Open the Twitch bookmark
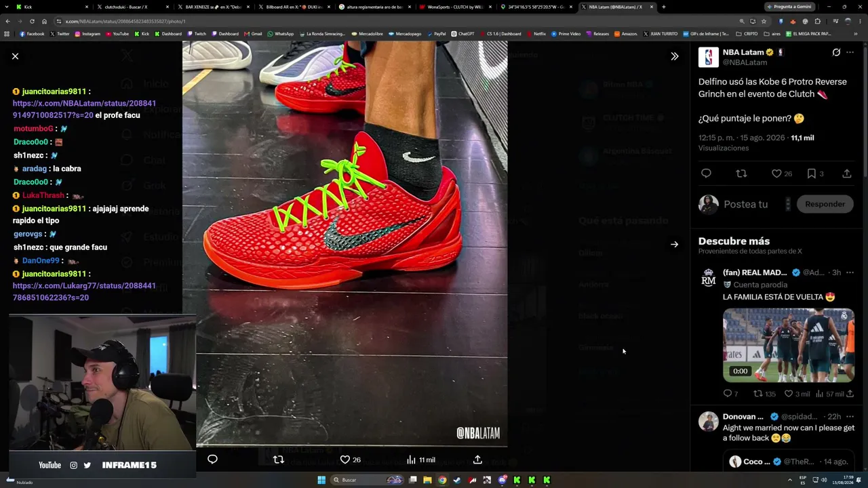 coord(197,33)
